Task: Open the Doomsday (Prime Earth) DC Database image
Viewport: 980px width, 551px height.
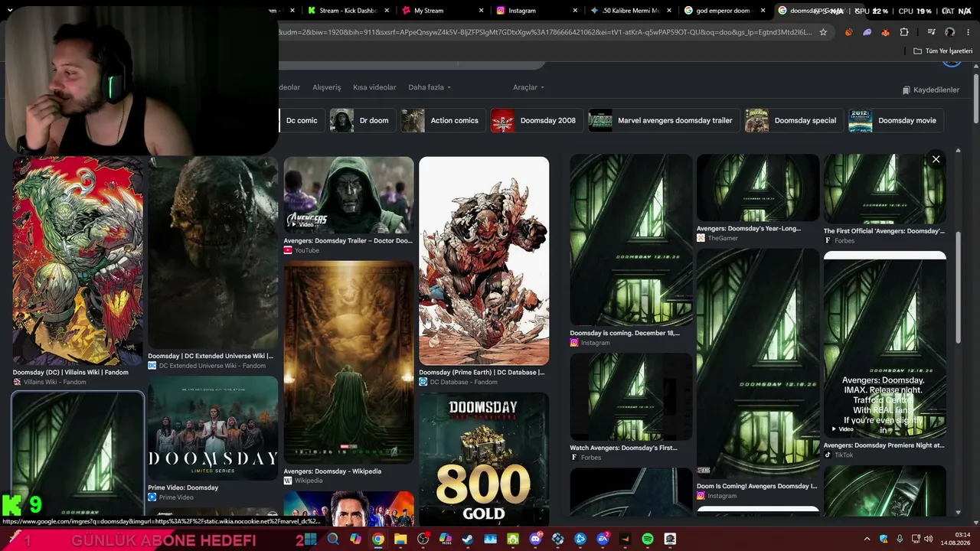Action: coord(484,261)
